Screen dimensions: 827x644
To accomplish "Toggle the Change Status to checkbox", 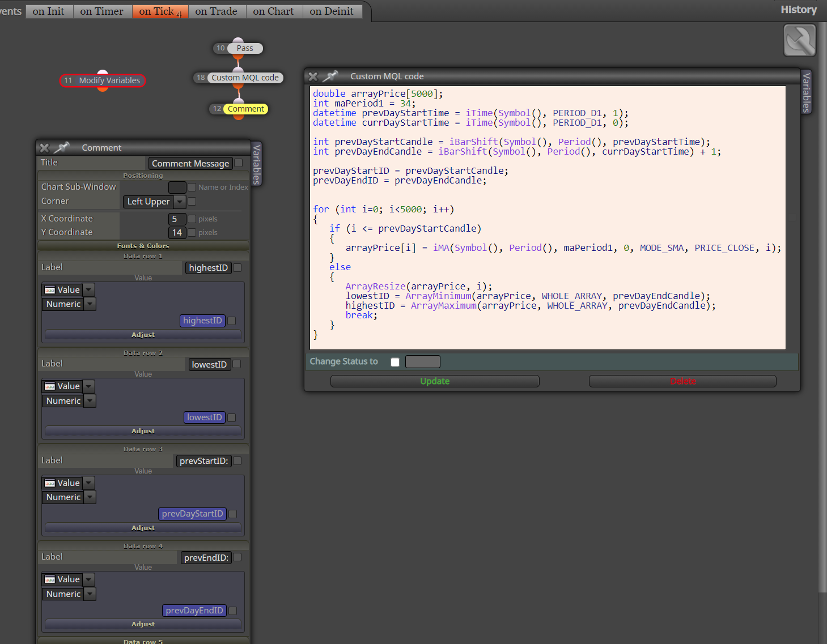I will [x=395, y=362].
